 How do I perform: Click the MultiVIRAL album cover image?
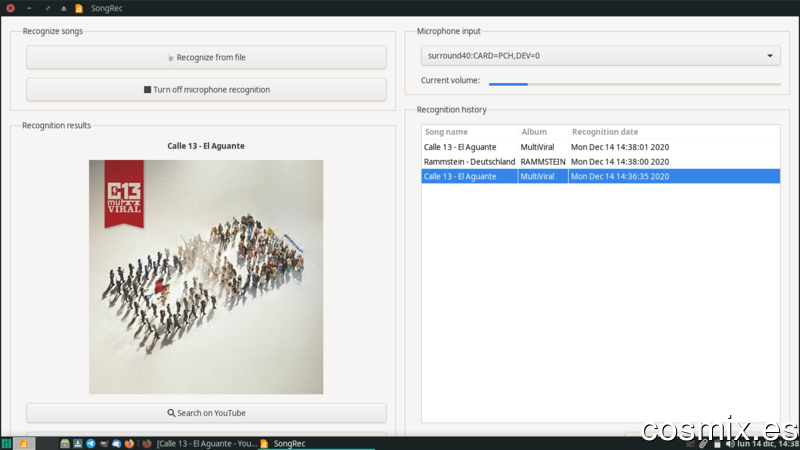206,277
